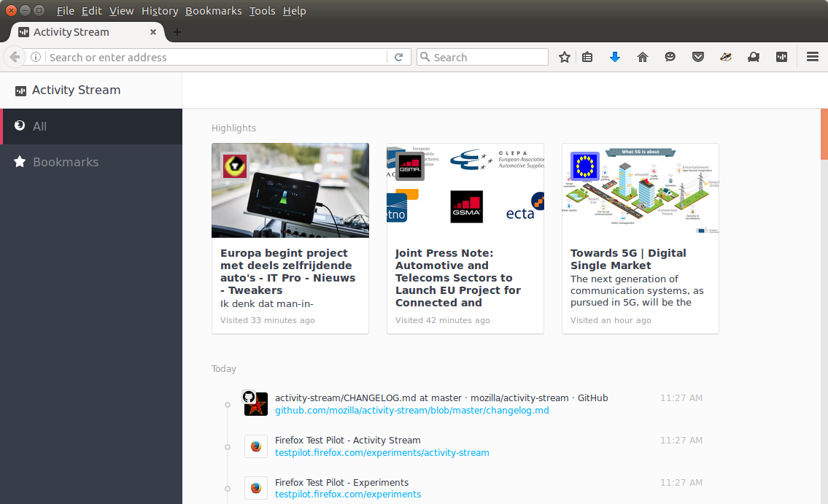Click the Activity Stream header logo icon

point(20,90)
